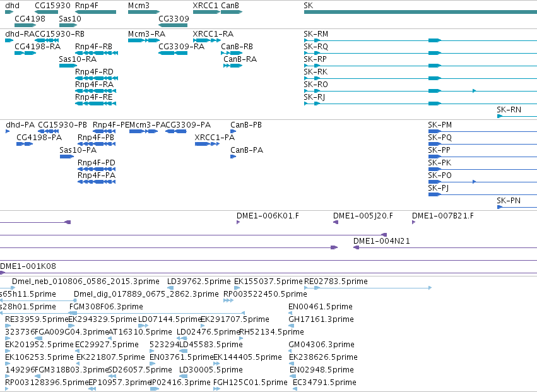Click the long teal SK gene bar
537x392 pixels.
click(x=420, y=13)
